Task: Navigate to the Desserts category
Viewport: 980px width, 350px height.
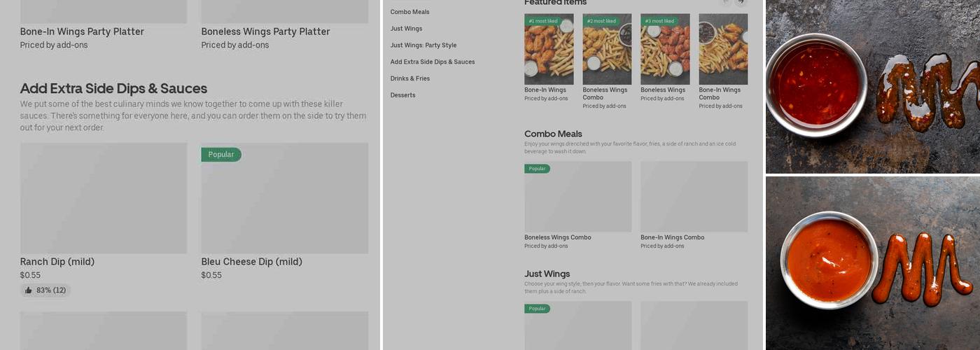Action: pos(403,95)
